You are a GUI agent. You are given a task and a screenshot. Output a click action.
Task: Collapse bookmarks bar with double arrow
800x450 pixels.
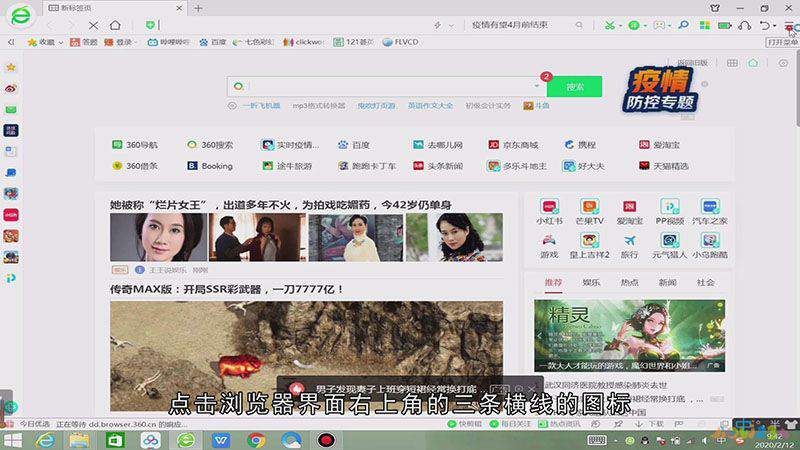[x=11, y=42]
